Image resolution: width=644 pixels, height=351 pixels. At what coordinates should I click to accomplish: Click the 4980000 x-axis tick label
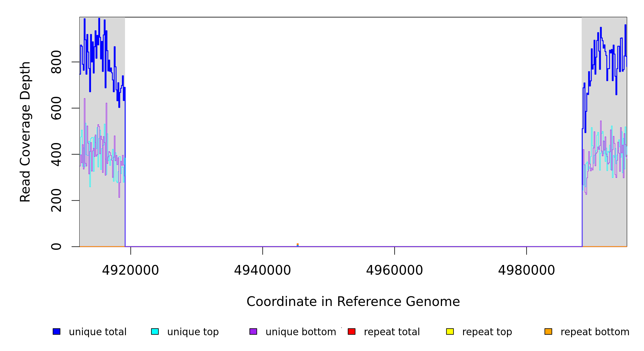click(526, 270)
